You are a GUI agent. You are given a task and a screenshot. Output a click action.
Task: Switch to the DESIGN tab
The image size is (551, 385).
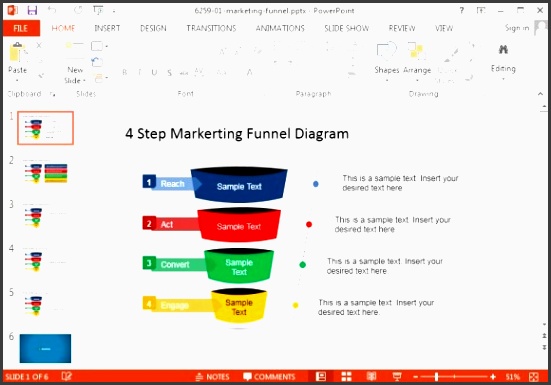tap(153, 28)
